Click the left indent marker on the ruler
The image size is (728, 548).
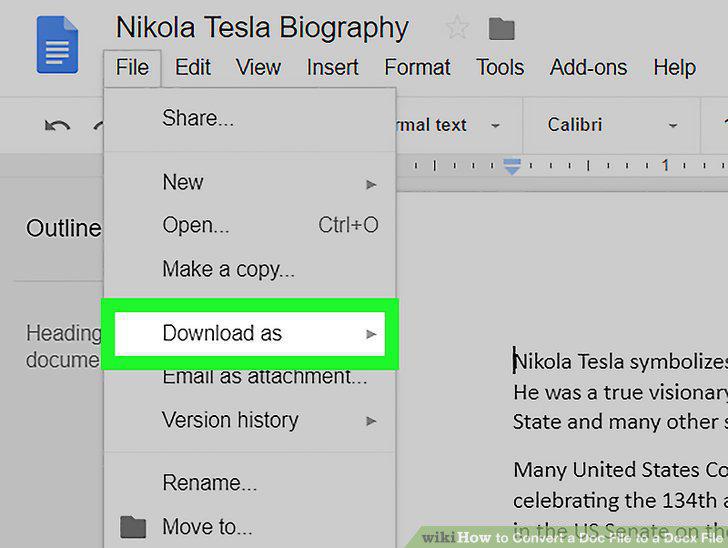click(512, 167)
